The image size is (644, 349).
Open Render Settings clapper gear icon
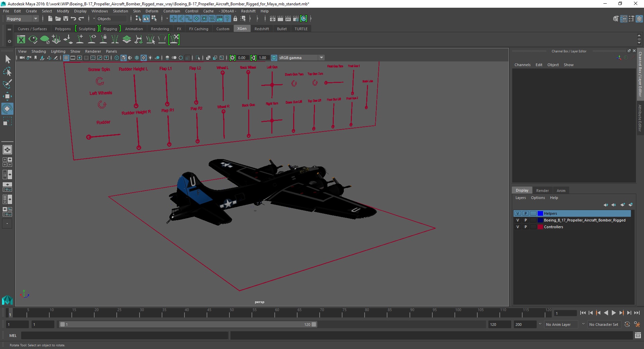pos(296,19)
